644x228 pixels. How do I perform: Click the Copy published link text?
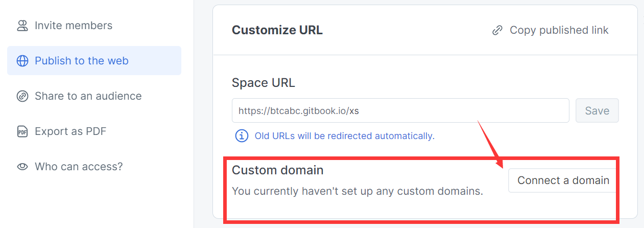coord(559,31)
